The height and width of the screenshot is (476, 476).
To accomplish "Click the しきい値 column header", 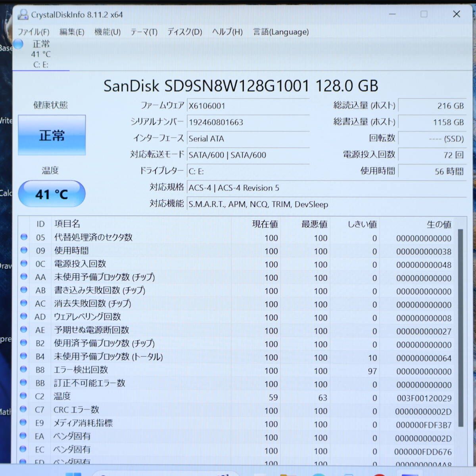I will [362, 224].
